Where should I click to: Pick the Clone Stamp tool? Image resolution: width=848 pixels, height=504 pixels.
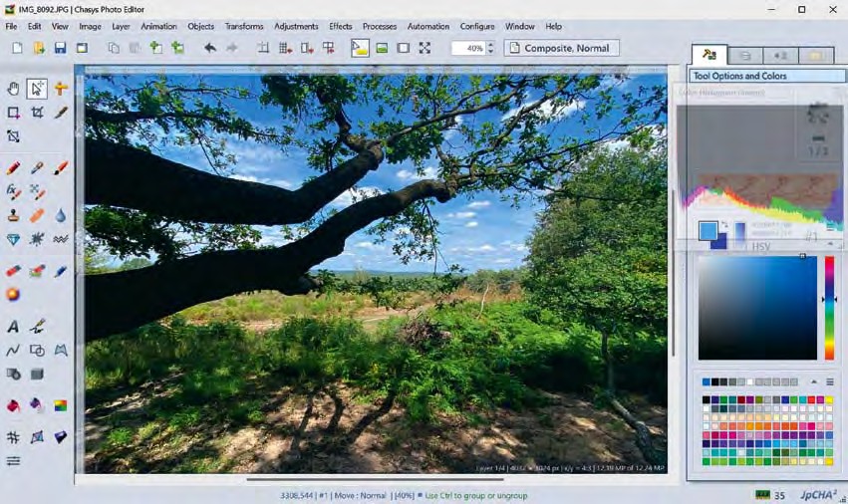coord(13,215)
